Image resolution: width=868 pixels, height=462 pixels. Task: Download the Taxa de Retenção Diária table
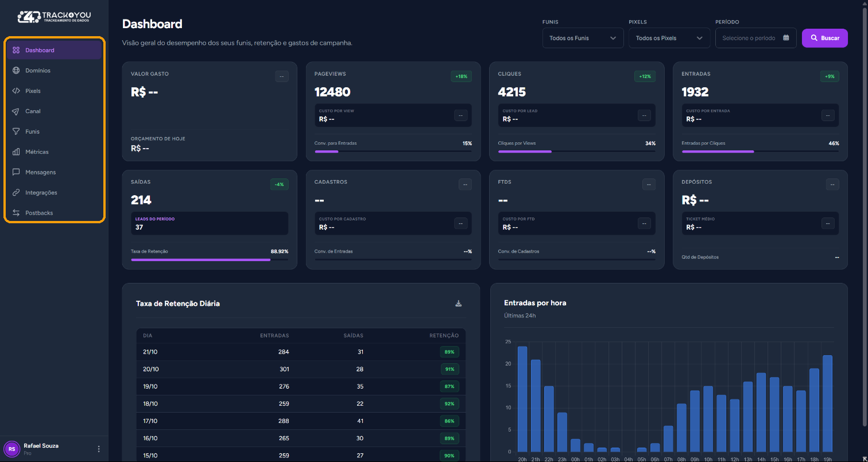click(x=459, y=304)
